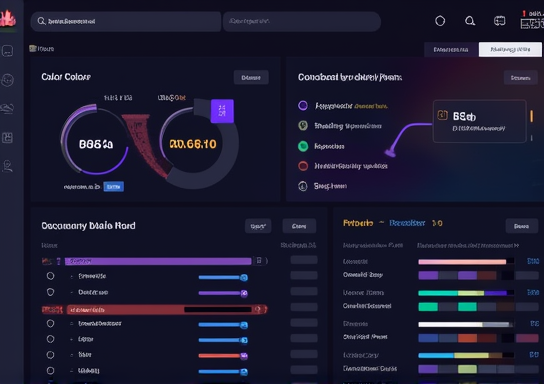Image resolution: width=544 pixels, height=384 pixels.
Task: Click the orange-red slider knob in the list
Action: pyautogui.click(x=244, y=356)
